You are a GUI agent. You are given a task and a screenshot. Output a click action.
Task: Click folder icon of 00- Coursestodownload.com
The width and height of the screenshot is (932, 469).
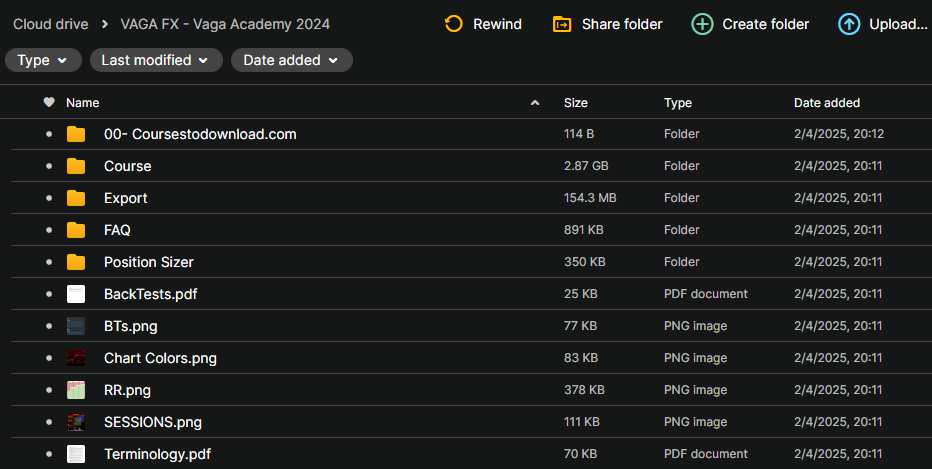click(75, 134)
